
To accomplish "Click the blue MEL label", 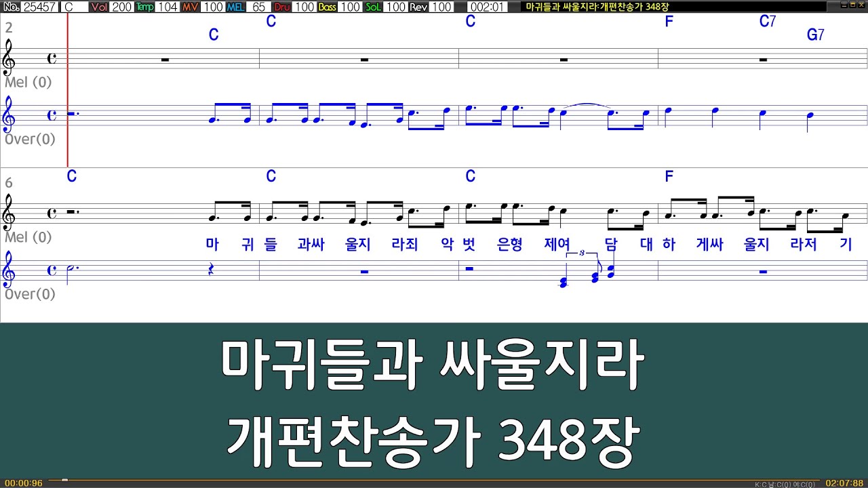I will [x=236, y=7].
